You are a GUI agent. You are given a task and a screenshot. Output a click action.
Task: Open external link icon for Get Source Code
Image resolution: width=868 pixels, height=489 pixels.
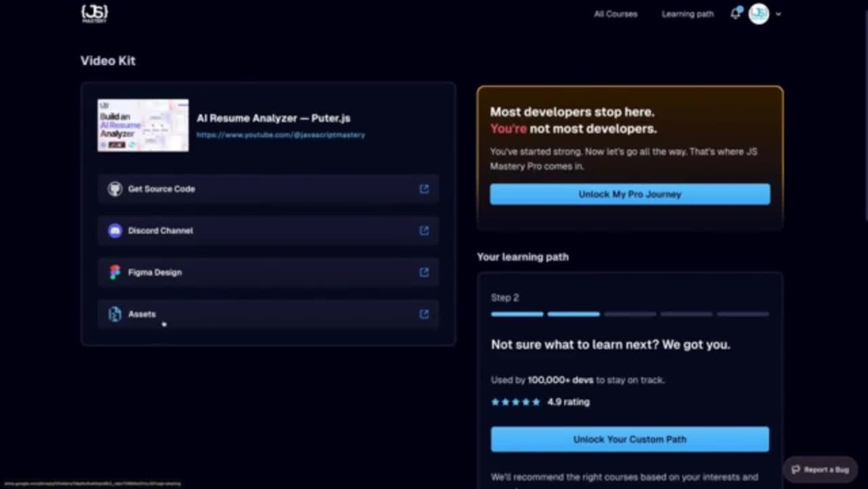pyautogui.click(x=424, y=188)
